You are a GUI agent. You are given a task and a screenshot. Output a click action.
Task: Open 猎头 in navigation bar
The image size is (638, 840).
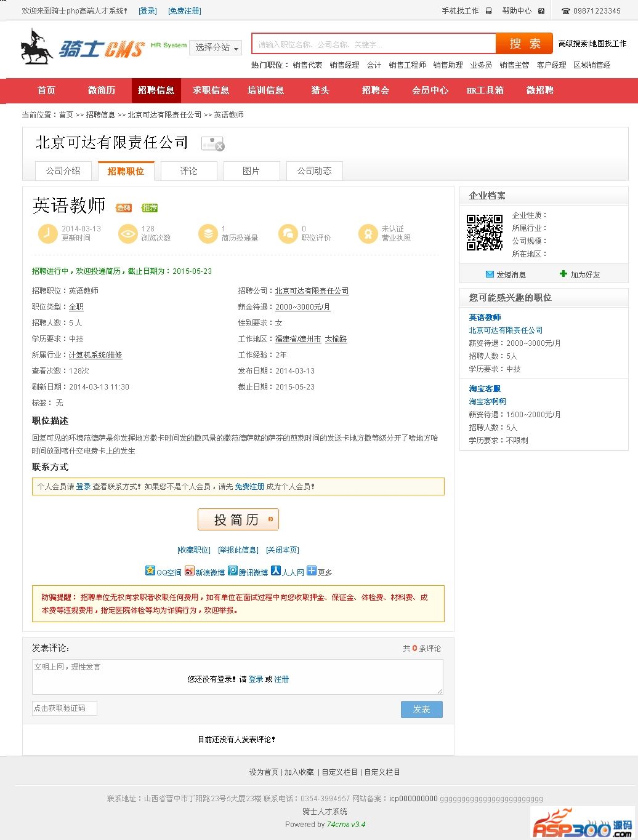(321, 90)
